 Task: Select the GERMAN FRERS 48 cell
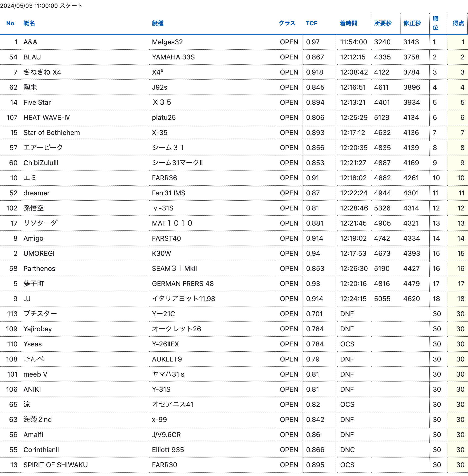(x=183, y=284)
